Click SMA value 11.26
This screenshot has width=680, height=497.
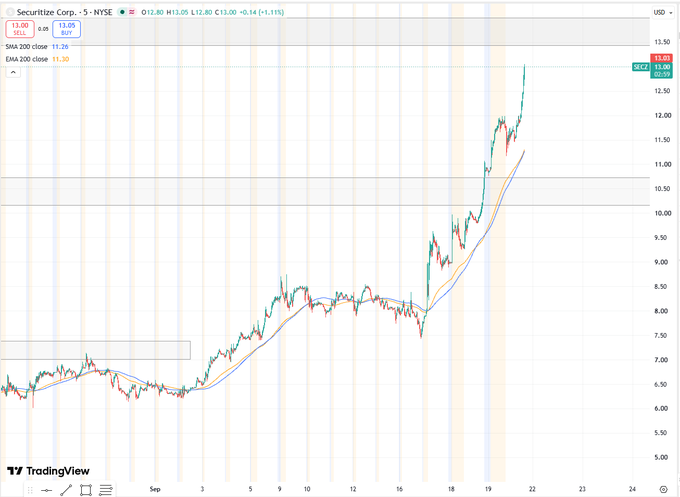60,46
